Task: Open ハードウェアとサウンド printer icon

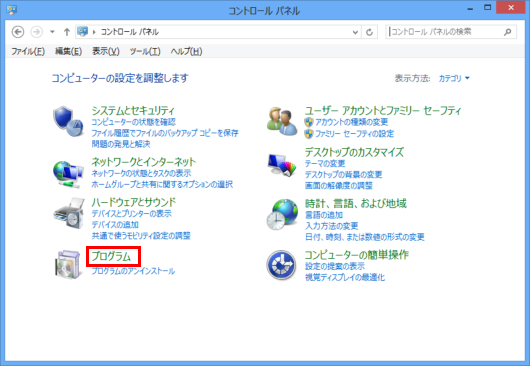Action: tap(69, 214)
